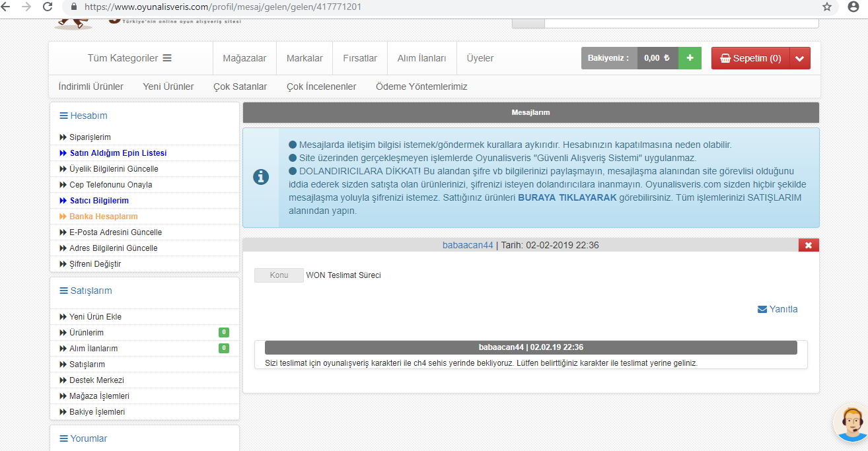Open sender babaacan44's profile link

point(468,245)
